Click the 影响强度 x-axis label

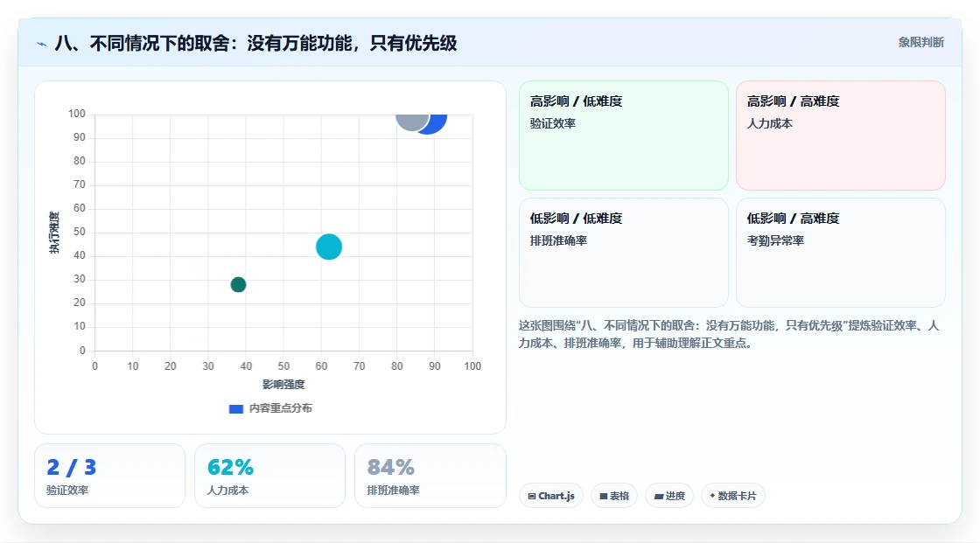(x=283, y=384)
